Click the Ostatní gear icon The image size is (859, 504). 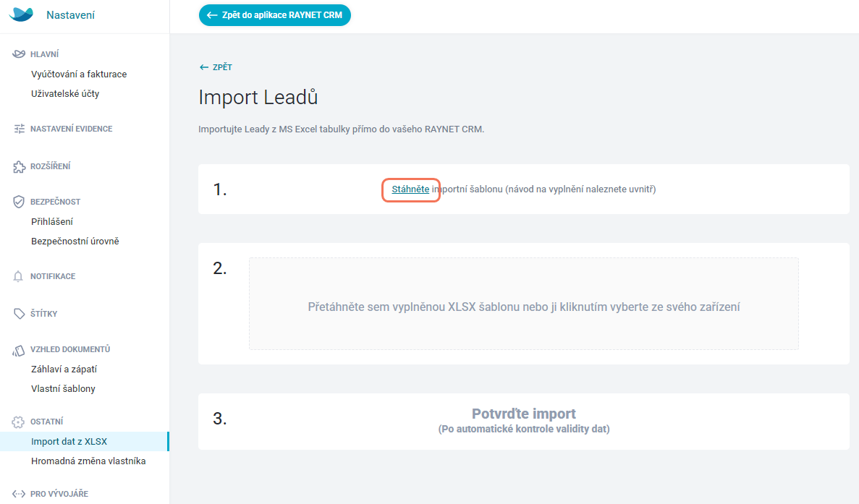point(18,422)
